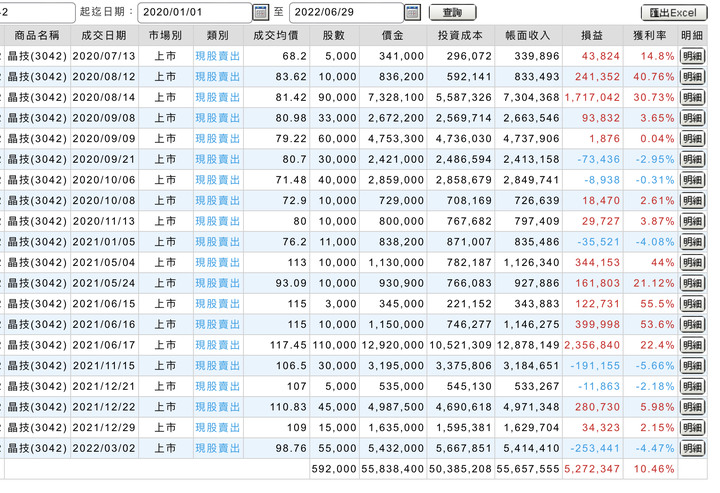Select total return rate 10.46%
The height and width of the screenshot is (493, 720).
click(654, 469)
